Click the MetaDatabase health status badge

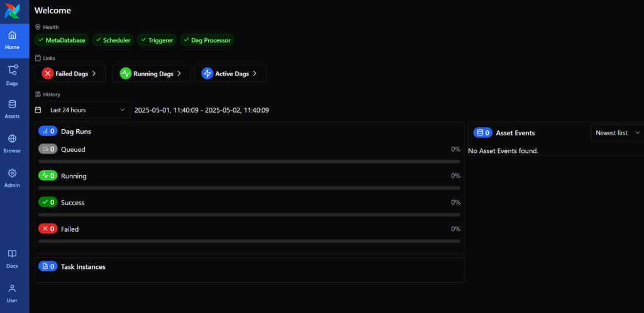tap(62, 40)
